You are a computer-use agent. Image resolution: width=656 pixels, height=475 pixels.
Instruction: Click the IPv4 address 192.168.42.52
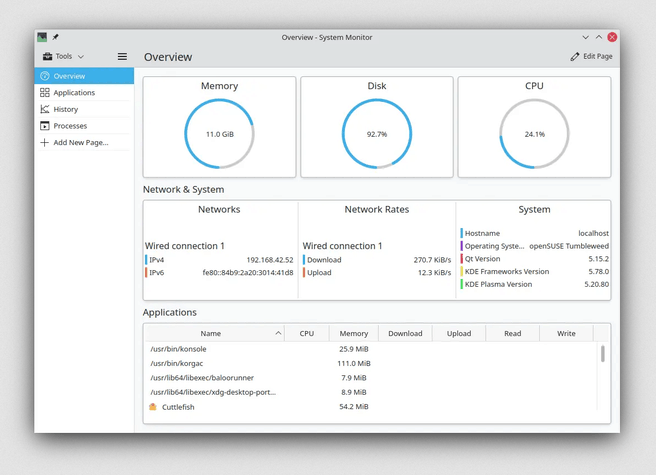[x=270, y=260]
